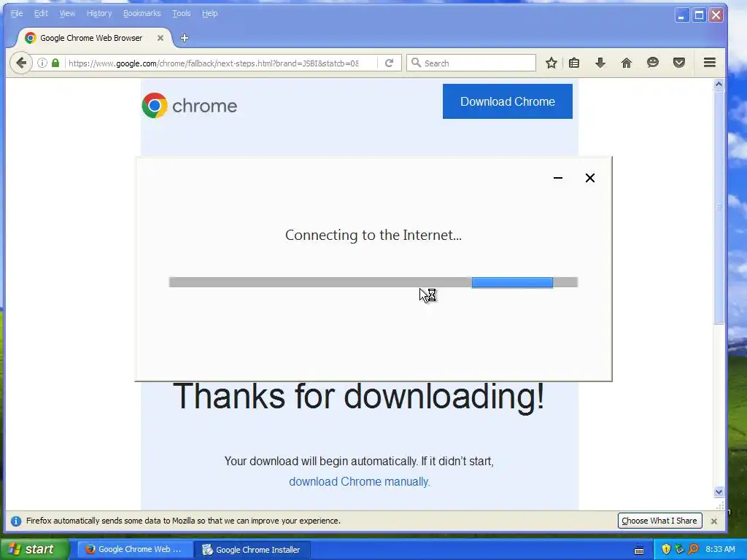Open the Bookmarks menu
The width and height of the screenshot is (747, 560).
coord(142,13)
